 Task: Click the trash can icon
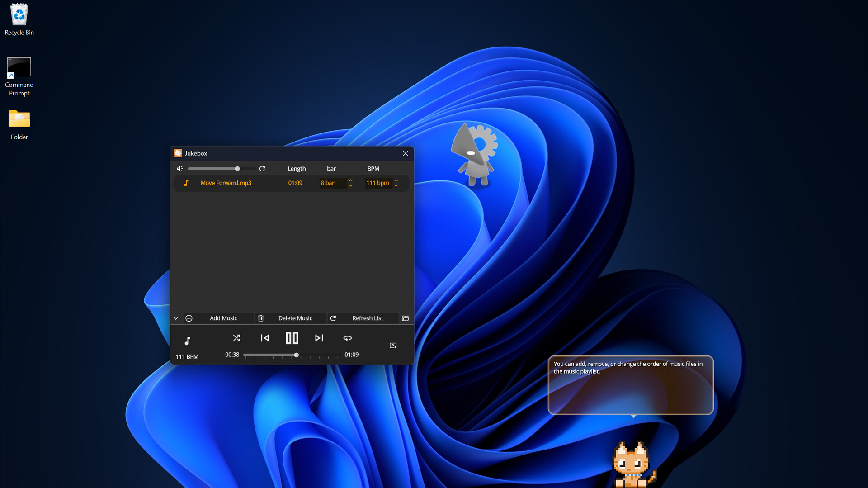pos(261,318)
